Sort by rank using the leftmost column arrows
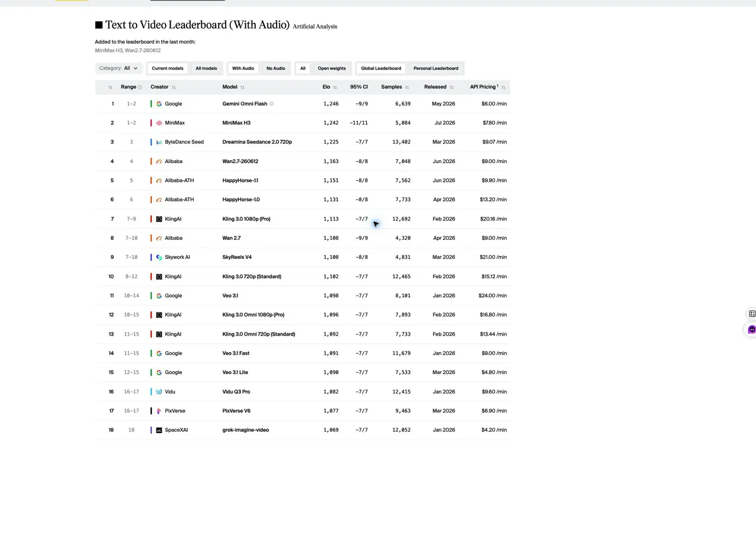This screenshot has height=540, width=756. click(110, 87)
